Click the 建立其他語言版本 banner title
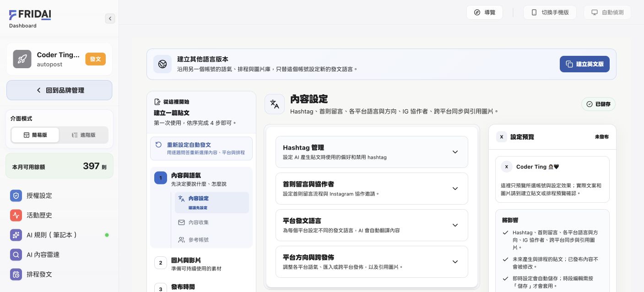The width and height of the screenshot is (644, 292). (x=203, y=59)
